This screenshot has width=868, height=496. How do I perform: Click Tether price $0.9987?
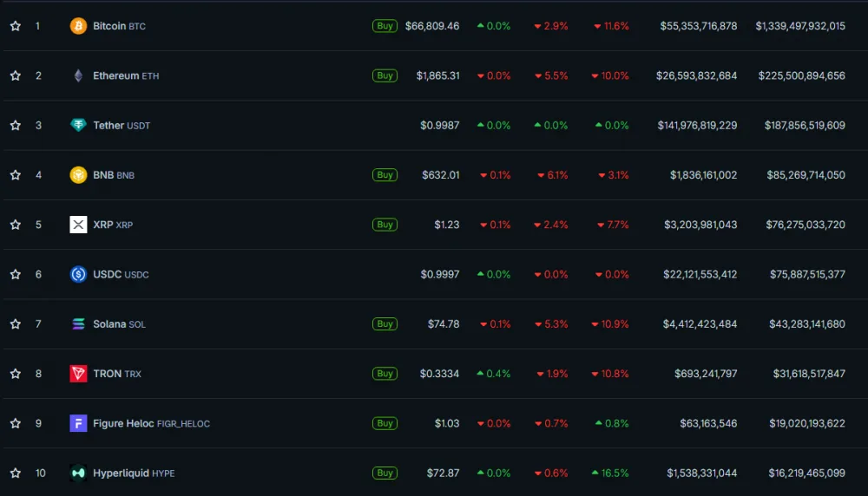(x=439, y=126)
